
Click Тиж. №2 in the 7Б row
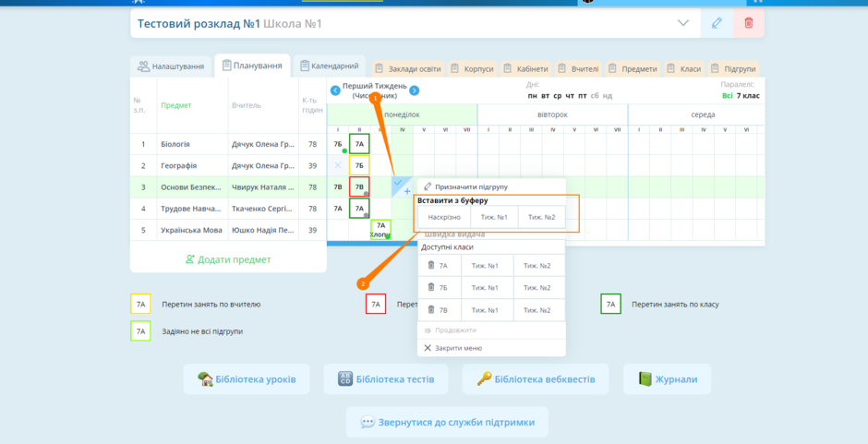point(540,287)
